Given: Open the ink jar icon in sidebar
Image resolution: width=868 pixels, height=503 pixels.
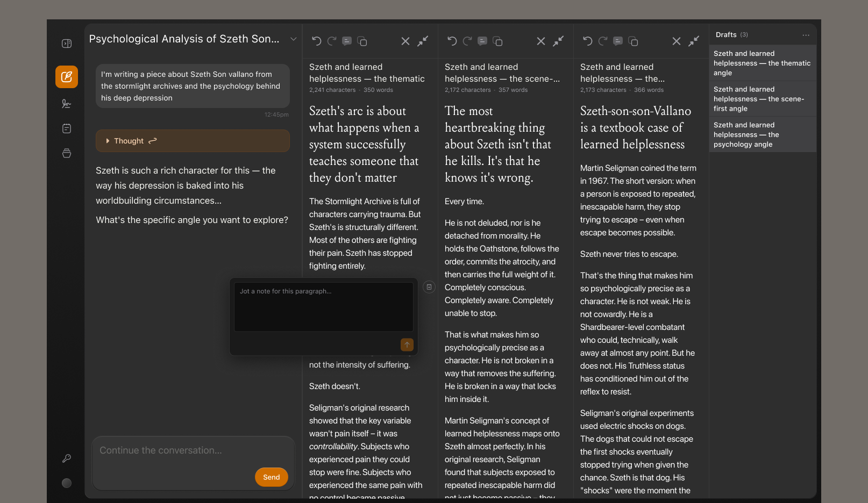Looking at the screenshot, I should 67,153.
